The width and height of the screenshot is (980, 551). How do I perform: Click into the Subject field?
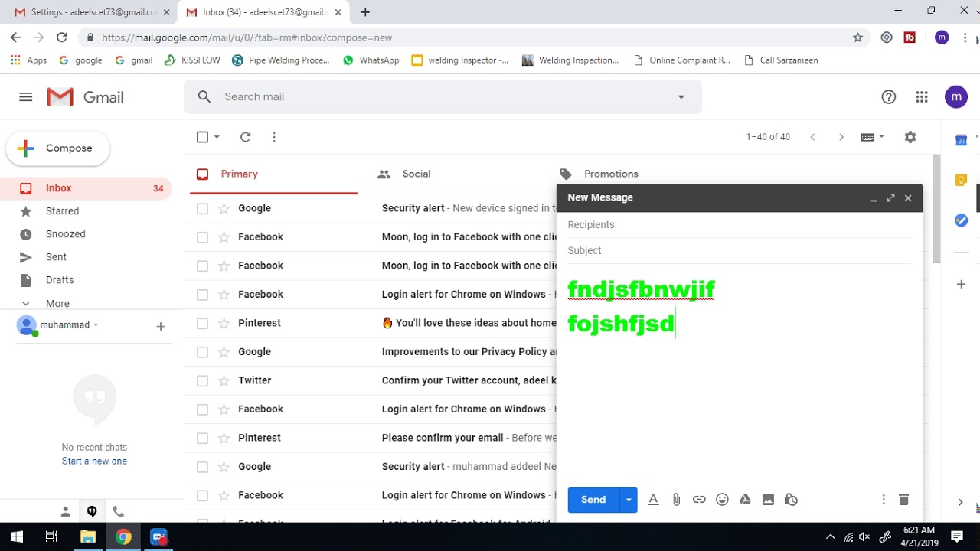click(x=739, y=251)
